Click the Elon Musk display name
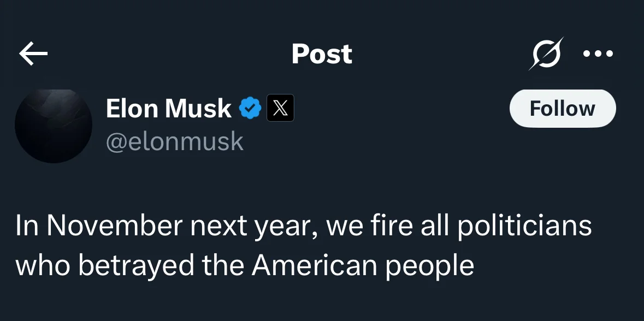The width and height of the screenshot is (644, 321). click(x=168, y=109)
